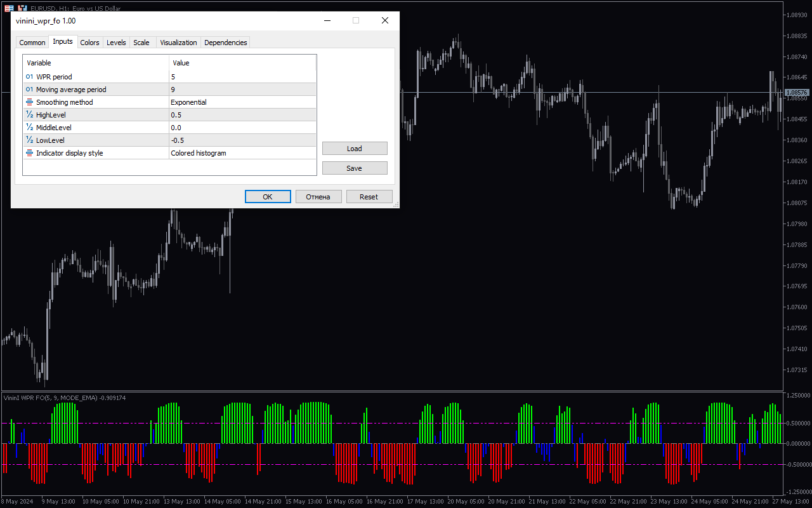The height and width of the screenshot is (508, 812).
Task: Click the Load button
Action: click(x=355, y=149)
